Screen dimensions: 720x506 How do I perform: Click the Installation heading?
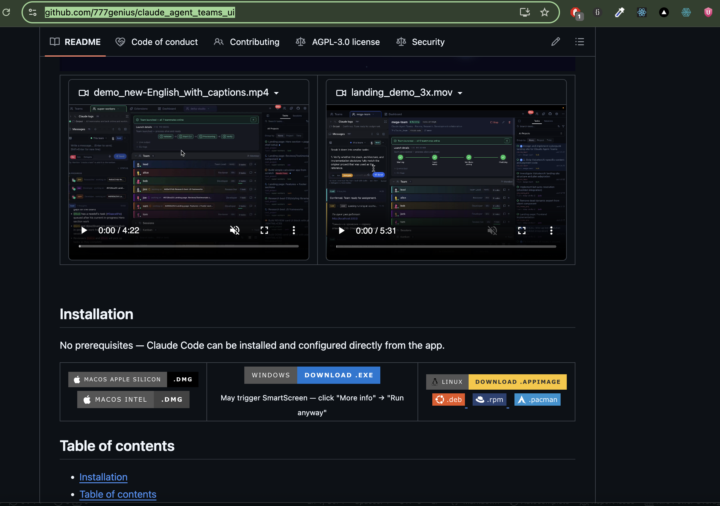click(x=96, y=314)
